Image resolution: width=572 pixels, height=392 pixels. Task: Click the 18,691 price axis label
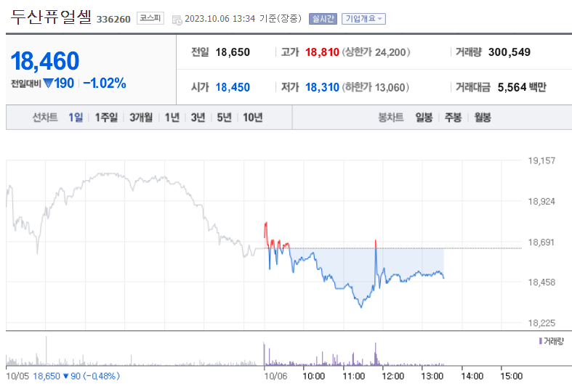[x=541, y=242]
